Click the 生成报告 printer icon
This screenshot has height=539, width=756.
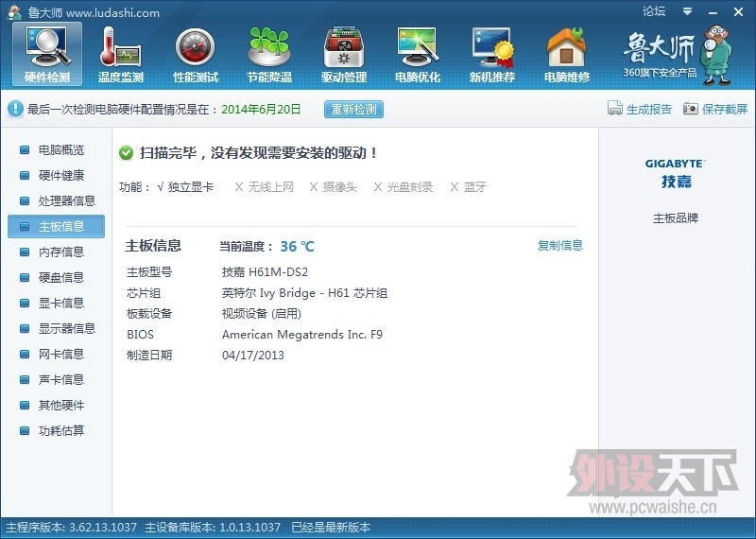[x=615, y=109]
